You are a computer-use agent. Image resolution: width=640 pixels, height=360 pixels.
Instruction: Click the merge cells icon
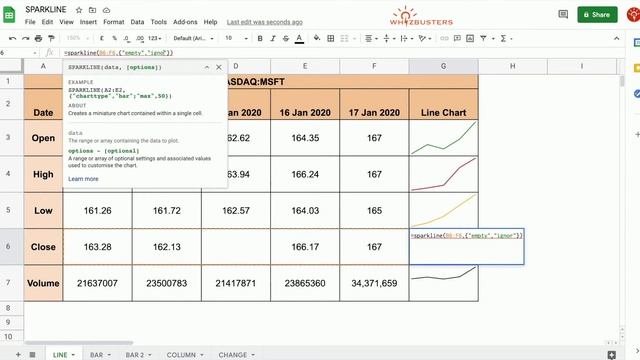(344, 38)
